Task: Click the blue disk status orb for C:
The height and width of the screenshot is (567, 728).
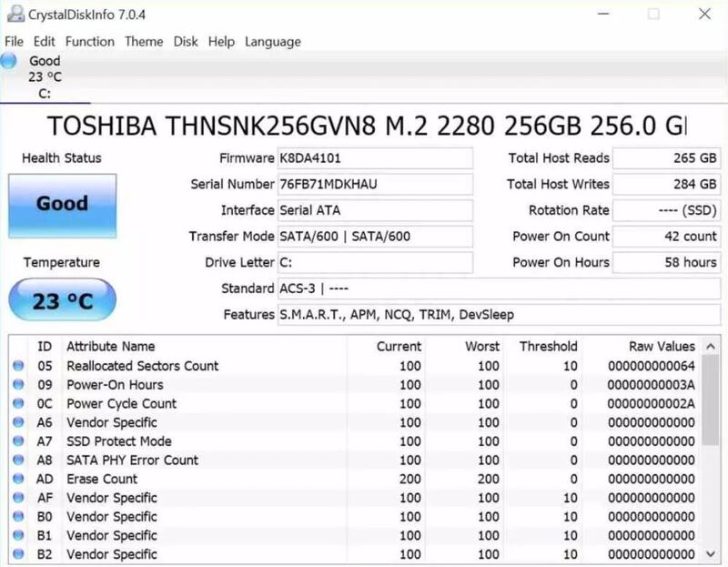Action: (x=9, y=62)
